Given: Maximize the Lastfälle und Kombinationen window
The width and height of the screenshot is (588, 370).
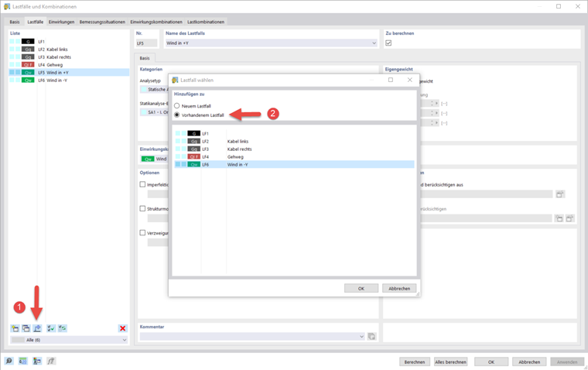Looking at the screenshot, I should click(559, 6).
